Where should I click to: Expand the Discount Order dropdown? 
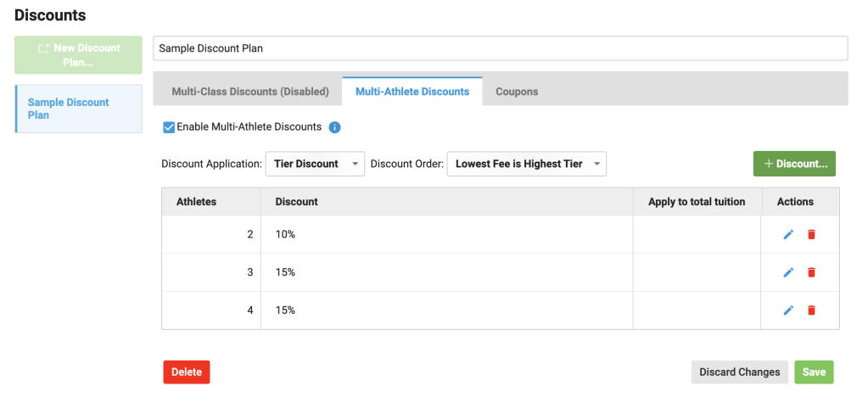click(526, 164)
